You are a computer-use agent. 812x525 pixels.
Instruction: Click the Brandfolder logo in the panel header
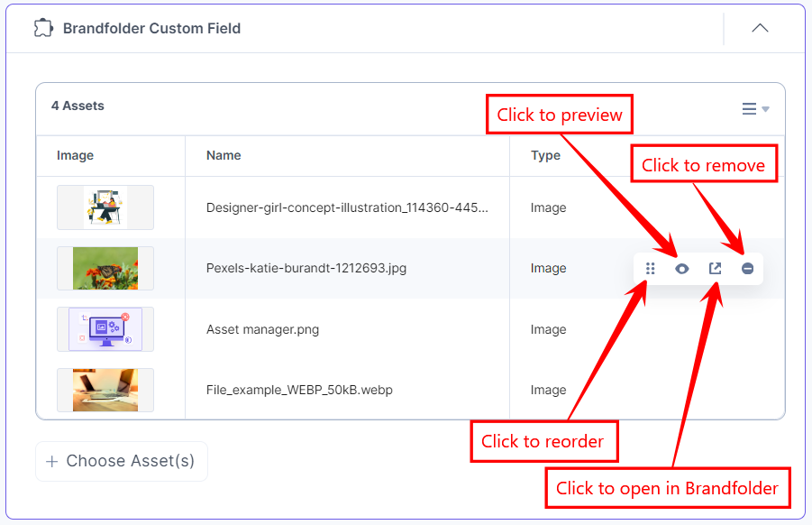click(42, 28)
